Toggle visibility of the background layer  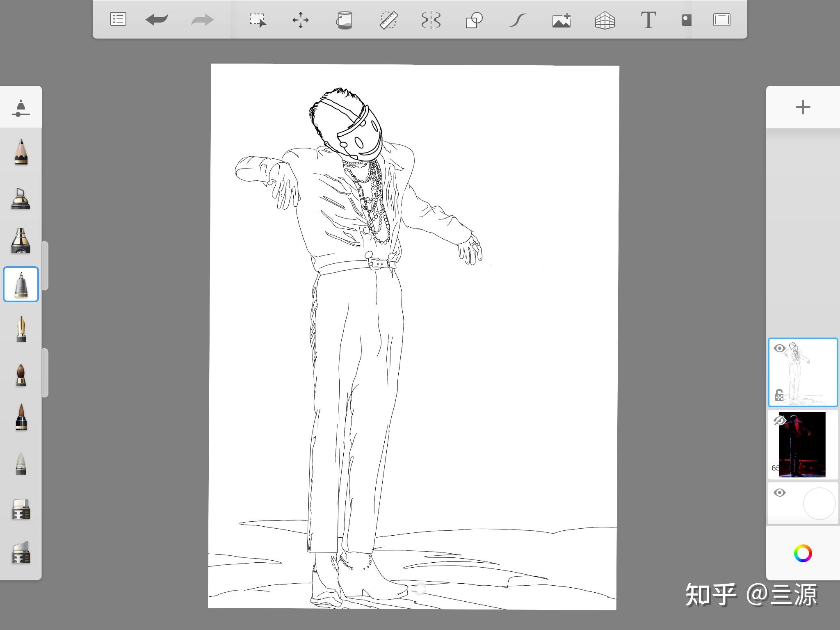click(x=779, y=493)
